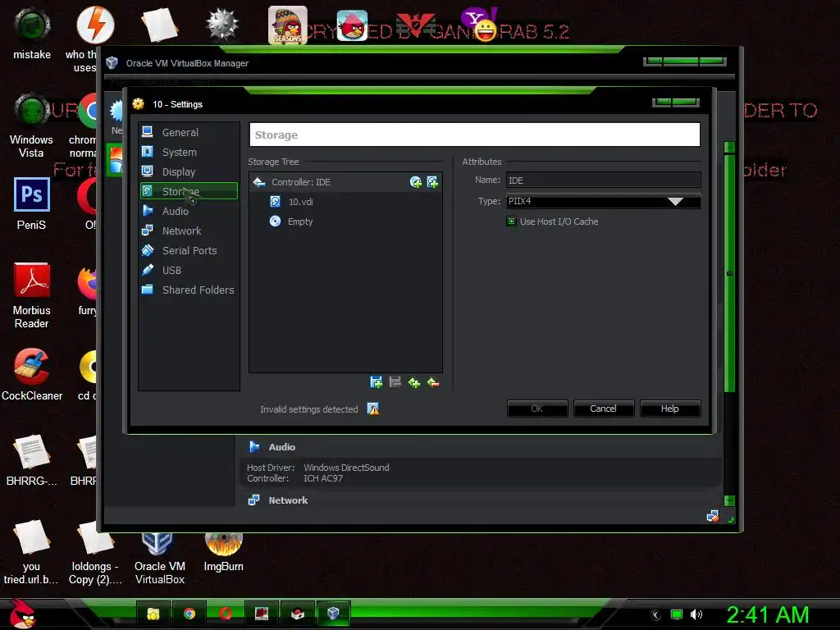Image resolution: width=840 pixels, height=630 pixels.
Task: Click the scrollbar down arrow in VirtualBox Manager
Action: [729, 501]
